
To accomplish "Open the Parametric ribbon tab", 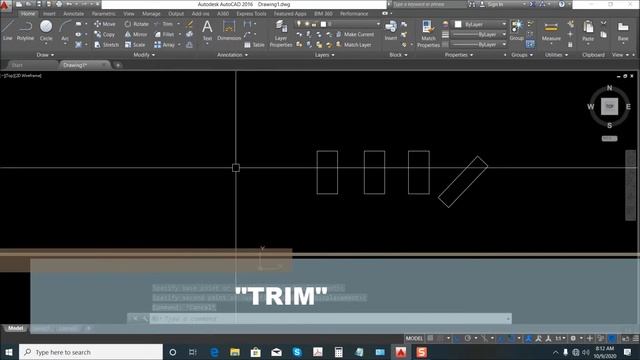I will [104, 13].
